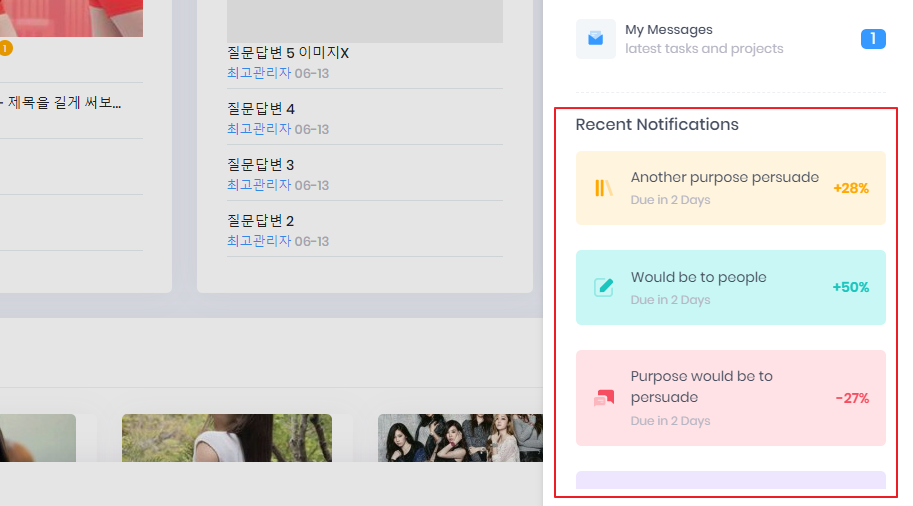This screenshot has height=506, width=913.
Task: Click the orange 1 badge under the red image
Action: (6, 48)
